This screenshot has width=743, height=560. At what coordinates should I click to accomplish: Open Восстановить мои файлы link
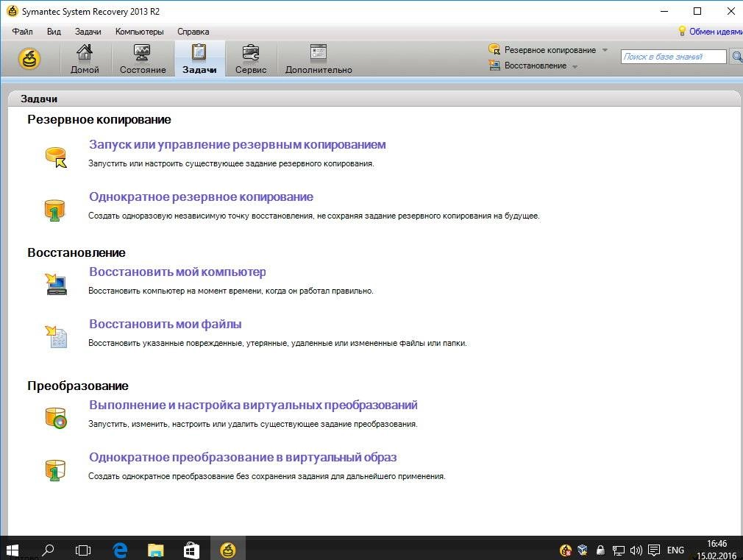point(166,324)
